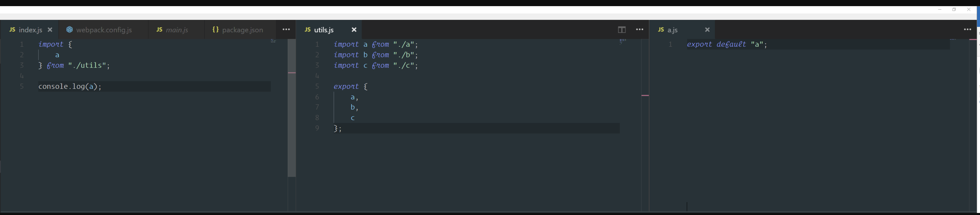Click the index.js editor vertical scrollbar

coord(292,108)
